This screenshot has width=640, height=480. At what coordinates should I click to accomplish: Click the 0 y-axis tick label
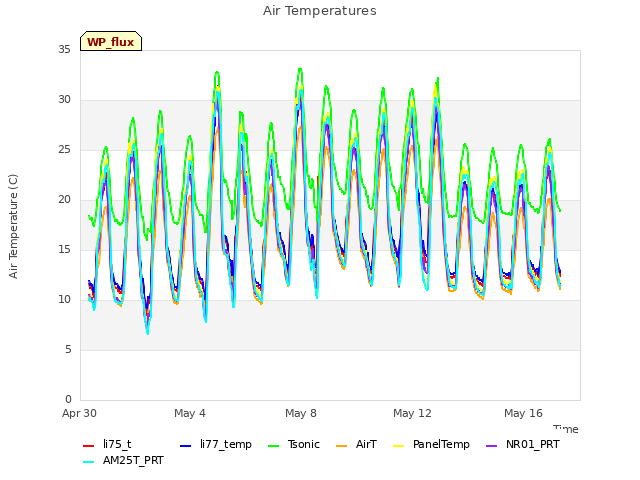[68, 399]
